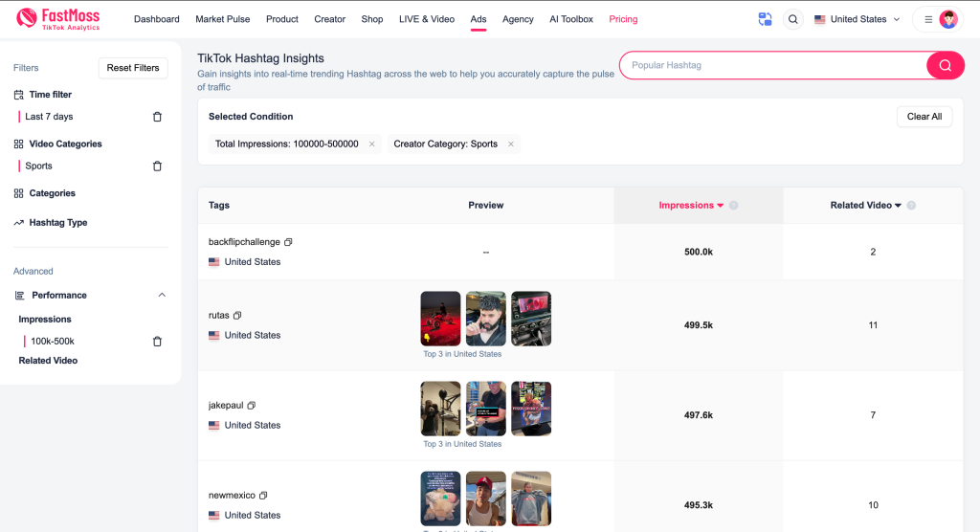Viewport: 980px width, 532px height.
Task: Click the Reset Filters button
Action: pyautogui.click(x=133, y=68)
